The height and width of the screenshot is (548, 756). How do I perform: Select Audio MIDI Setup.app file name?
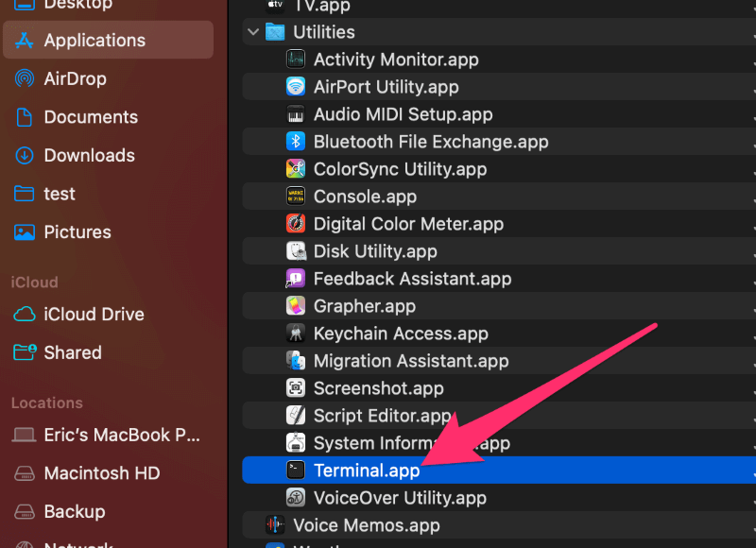(404, 114)
